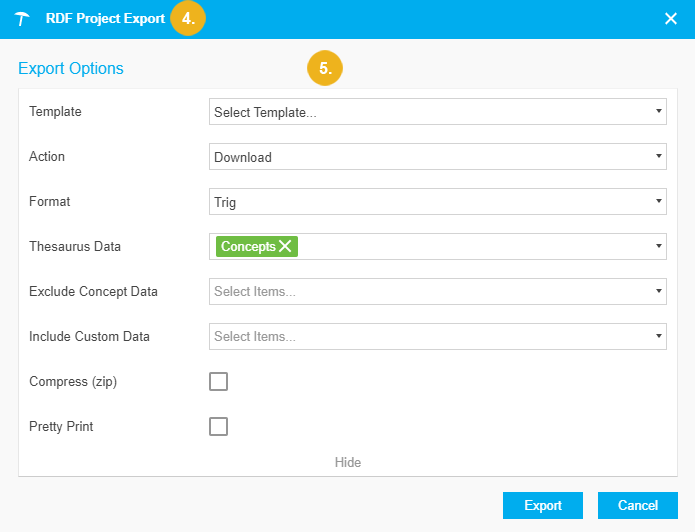
Task: Open the Exclude Concept Data item selector
Action: click(438, 292)
